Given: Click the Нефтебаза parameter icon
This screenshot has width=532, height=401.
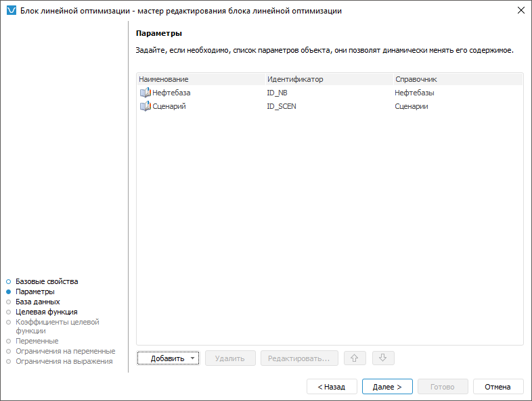Looking at the screenshot, I should pos(145,93).
